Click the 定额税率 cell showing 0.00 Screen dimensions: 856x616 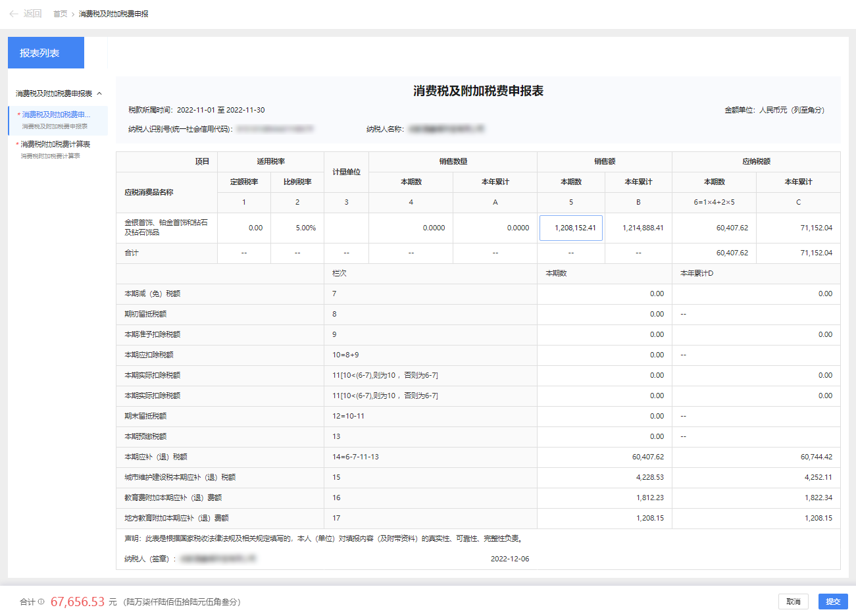point(244,228)
